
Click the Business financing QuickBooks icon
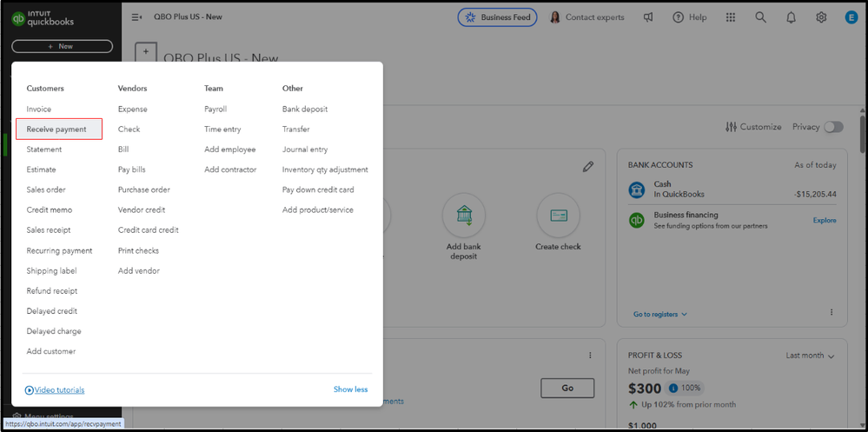point(637,220)
